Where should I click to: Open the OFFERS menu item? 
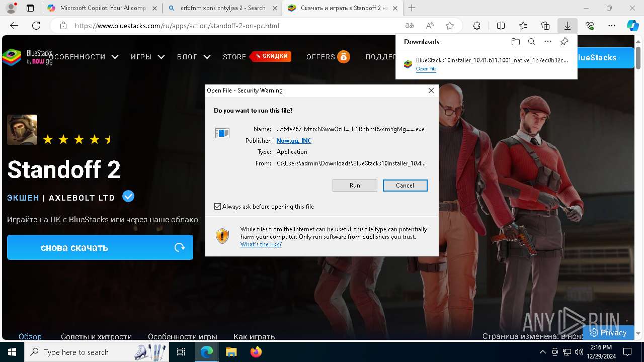tap(320, 57)
